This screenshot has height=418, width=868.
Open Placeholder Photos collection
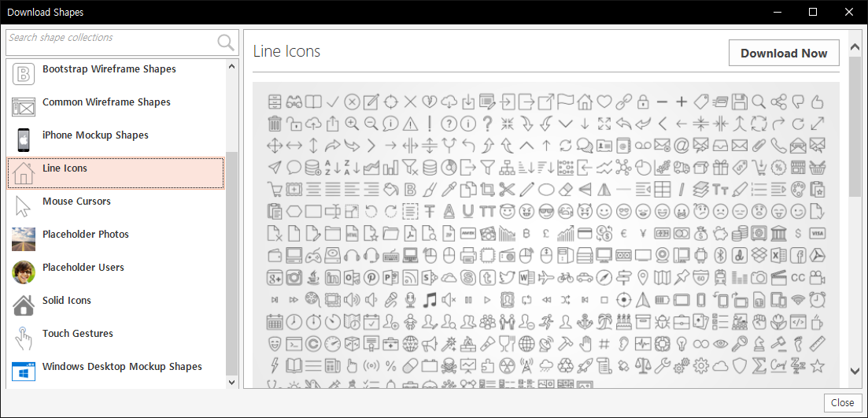[116, 239]
